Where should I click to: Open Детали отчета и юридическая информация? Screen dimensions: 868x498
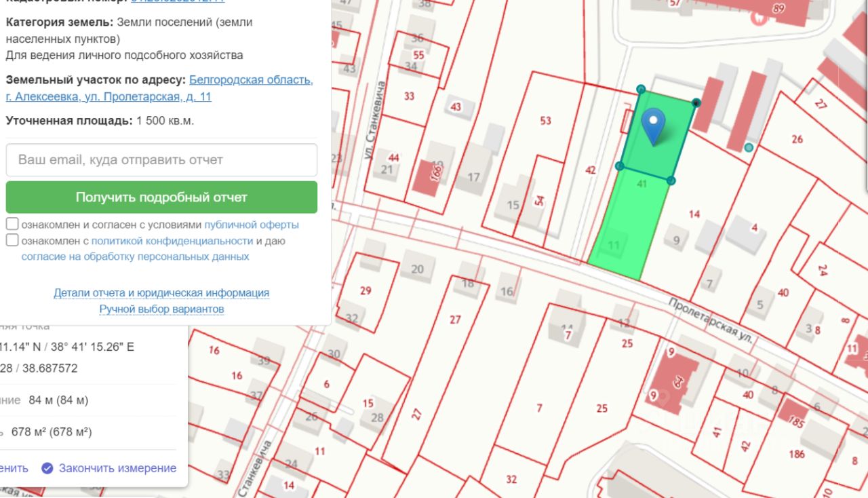point(161,293)
